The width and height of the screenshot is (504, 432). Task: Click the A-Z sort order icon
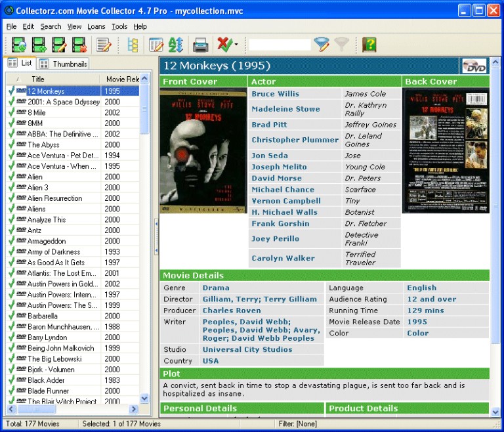176,45
